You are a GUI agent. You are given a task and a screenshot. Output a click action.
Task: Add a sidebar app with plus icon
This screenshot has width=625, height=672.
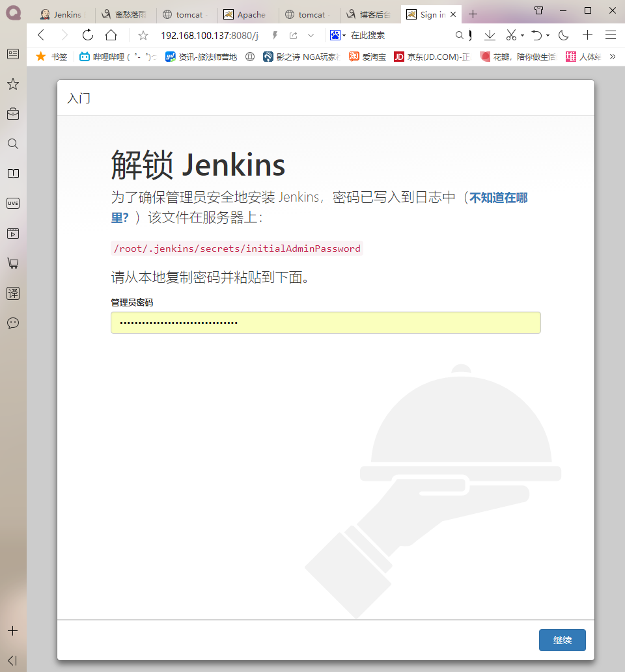point(13,631)
